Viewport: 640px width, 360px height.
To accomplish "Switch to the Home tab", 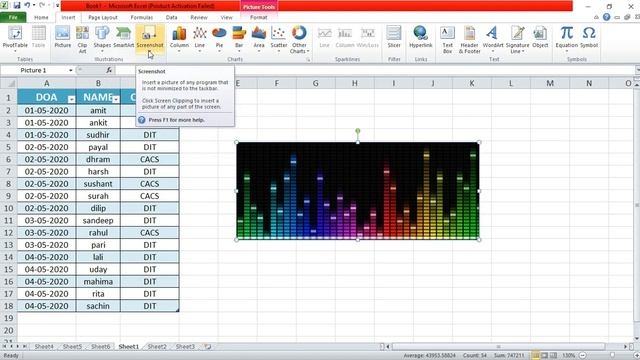I will click(41, 18).
